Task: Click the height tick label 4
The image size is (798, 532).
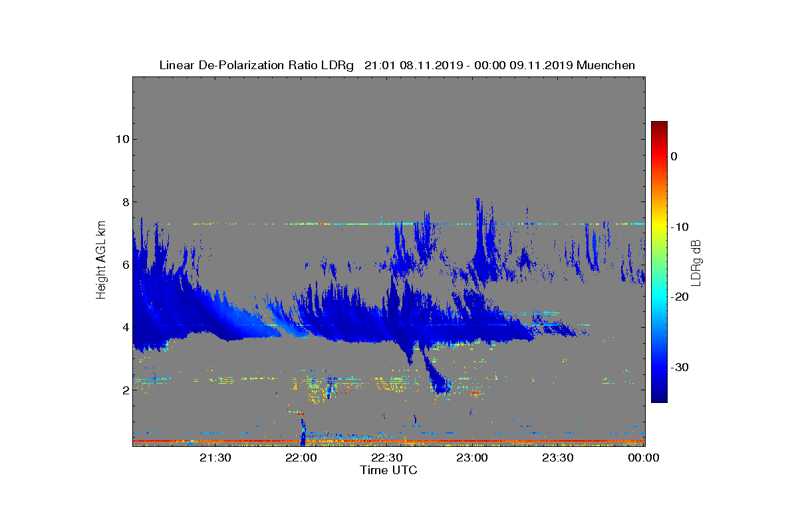Action: (x=125, y=327)
